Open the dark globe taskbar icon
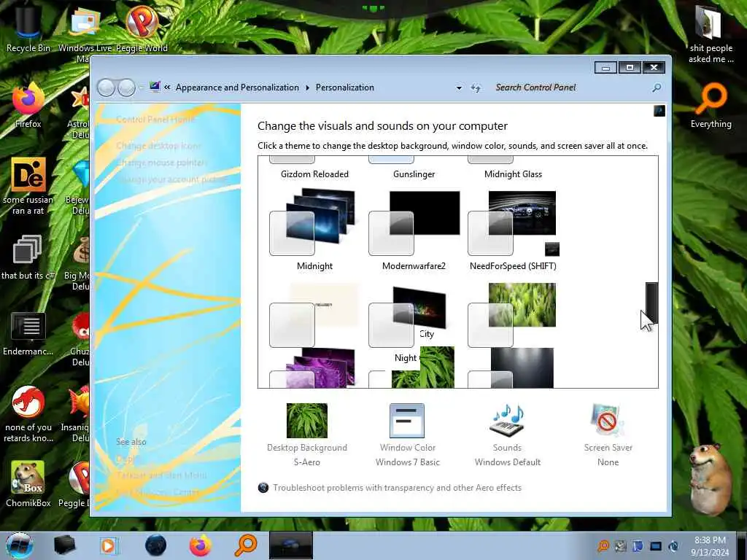The width and height of the screenshot is (747, 560). point(155,545)
